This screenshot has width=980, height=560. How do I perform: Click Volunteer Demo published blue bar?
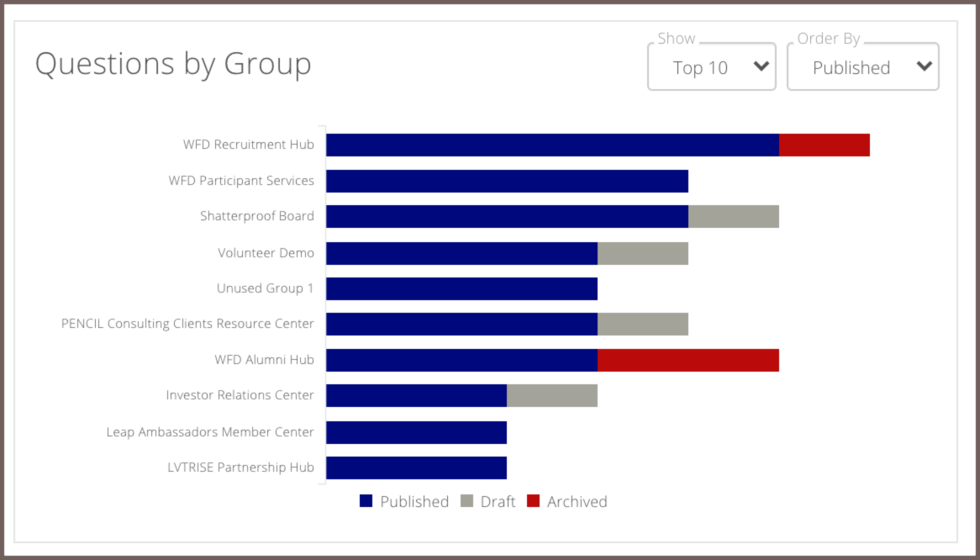pyautogui.click(x=462, y=253)
